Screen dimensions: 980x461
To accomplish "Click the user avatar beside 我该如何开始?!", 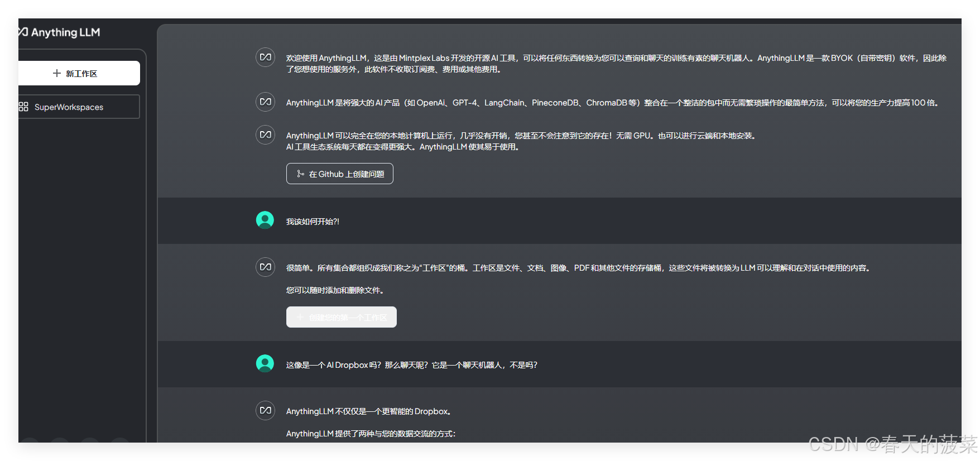I will pos(265,220).
